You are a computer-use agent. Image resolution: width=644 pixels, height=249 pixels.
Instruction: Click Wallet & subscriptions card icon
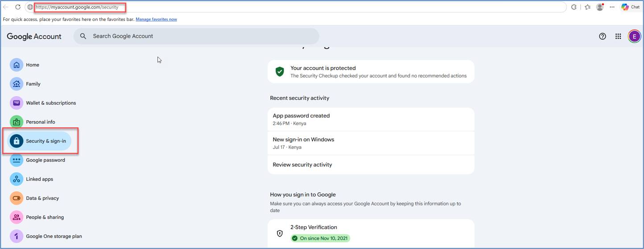(x=17, y=103)
